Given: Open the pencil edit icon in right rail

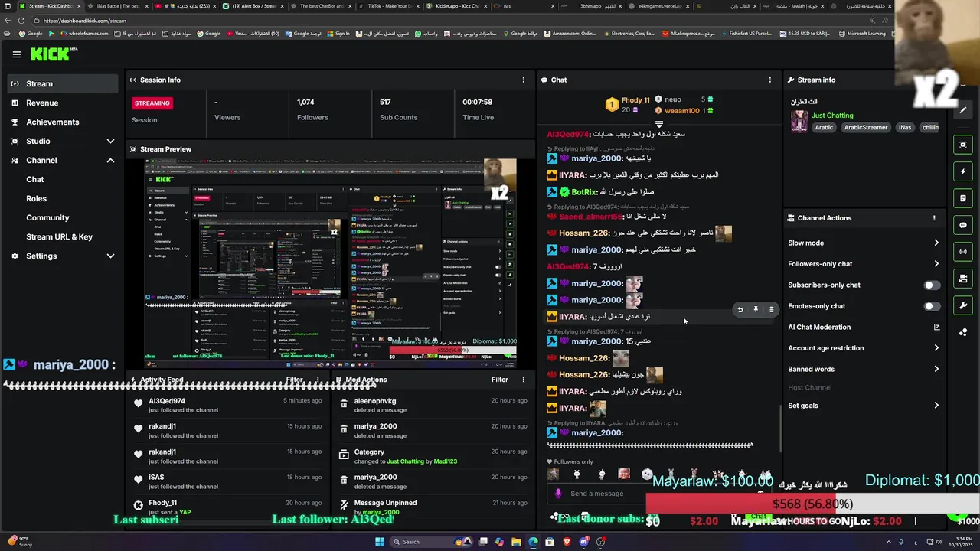Looking at the screenshot, I should point(963,109).
